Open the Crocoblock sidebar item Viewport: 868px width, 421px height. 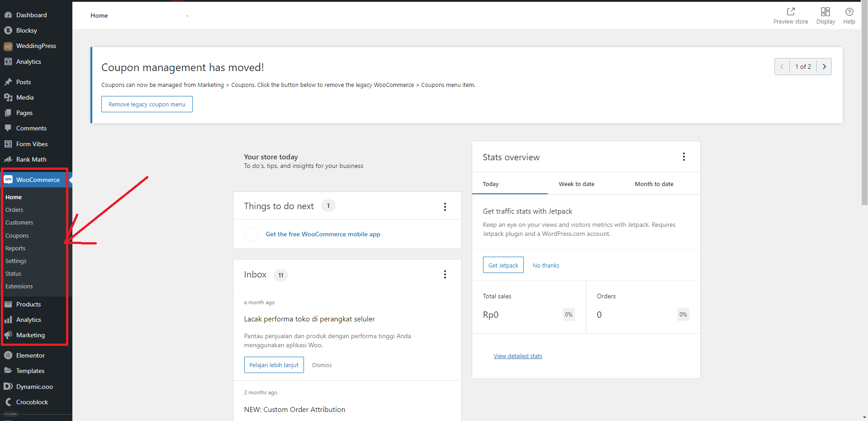[32, 402]
